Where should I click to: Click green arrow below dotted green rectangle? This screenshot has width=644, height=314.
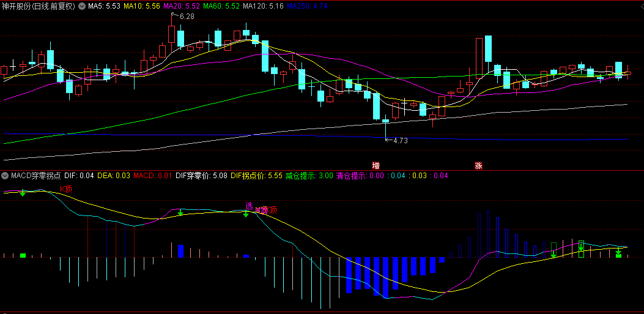(553, 255)
